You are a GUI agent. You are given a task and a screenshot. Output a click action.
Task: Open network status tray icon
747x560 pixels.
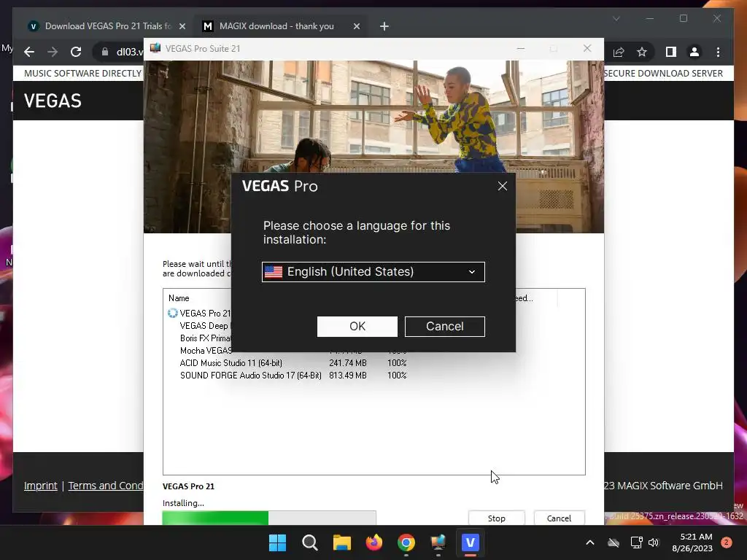636,542
